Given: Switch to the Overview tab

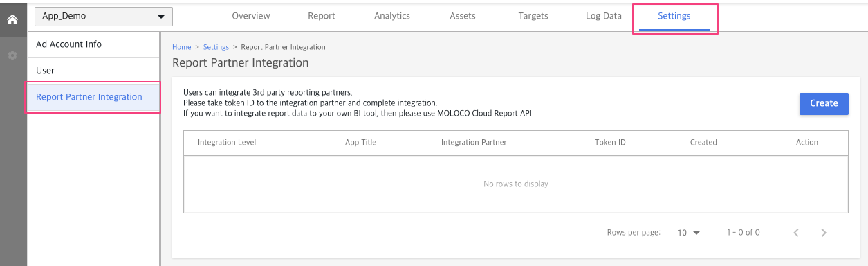Looking at the screenshot, I should (251, 16).
